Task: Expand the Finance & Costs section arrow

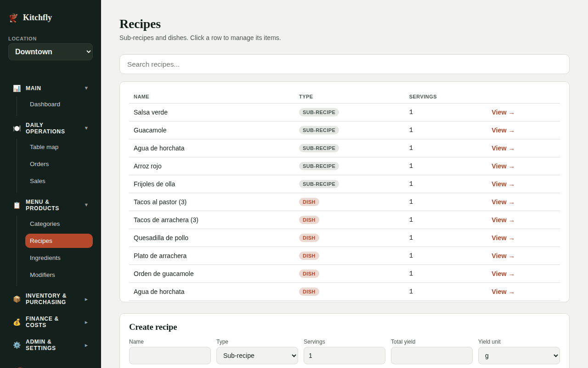Action: point(86,322)
